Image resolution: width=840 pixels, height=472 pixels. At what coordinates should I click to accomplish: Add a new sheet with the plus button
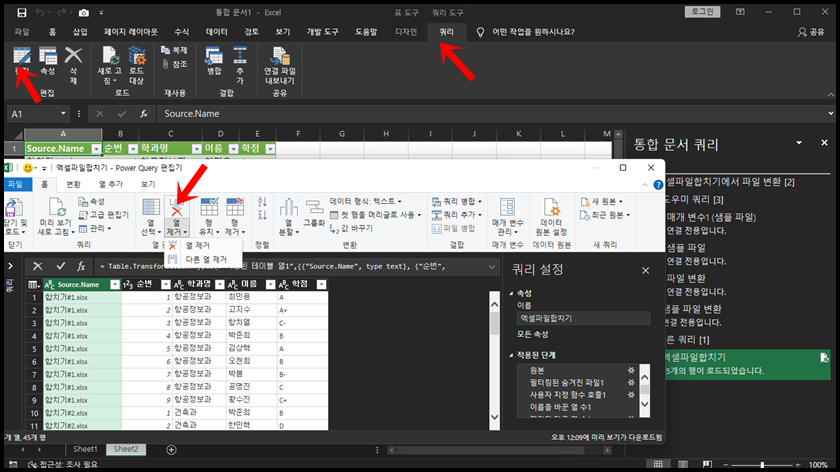click(171, 450)
